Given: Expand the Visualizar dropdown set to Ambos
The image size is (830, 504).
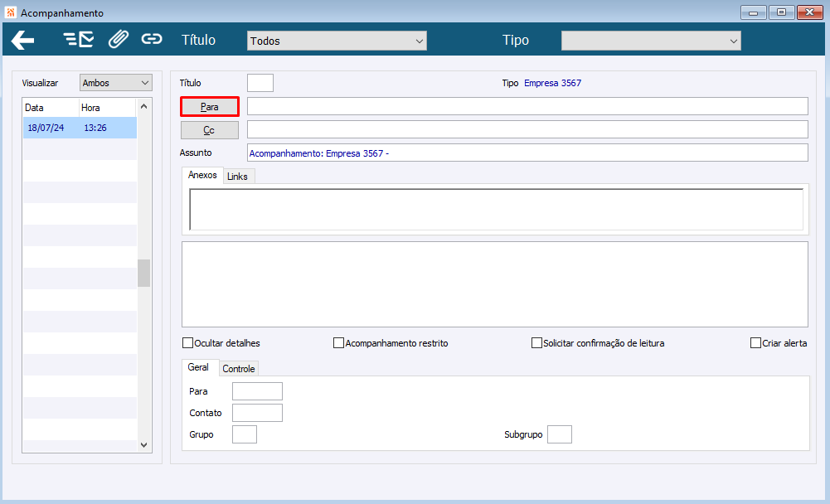Looking at the screenshot, I should coord(116,83).
